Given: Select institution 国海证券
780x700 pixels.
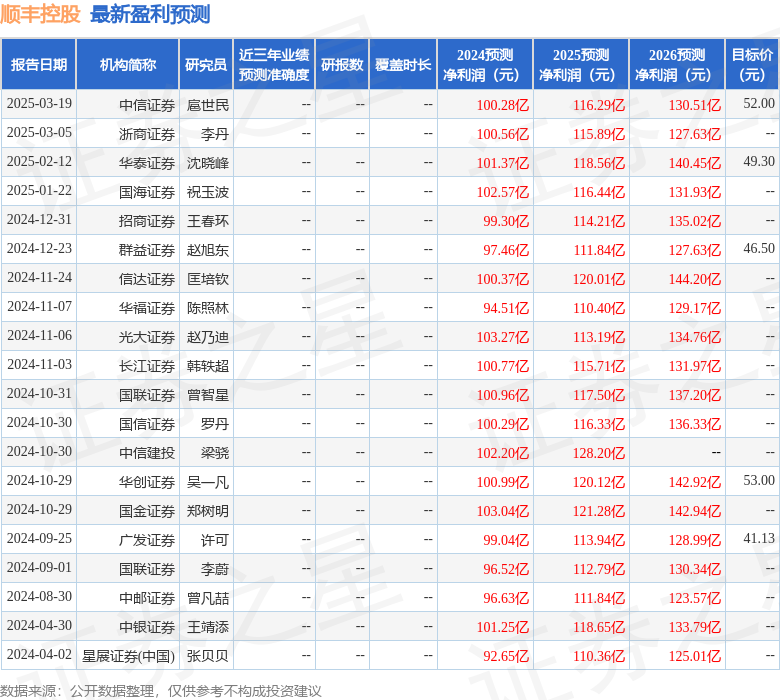Looking at the screenshot, I should [x=147, y=192].
